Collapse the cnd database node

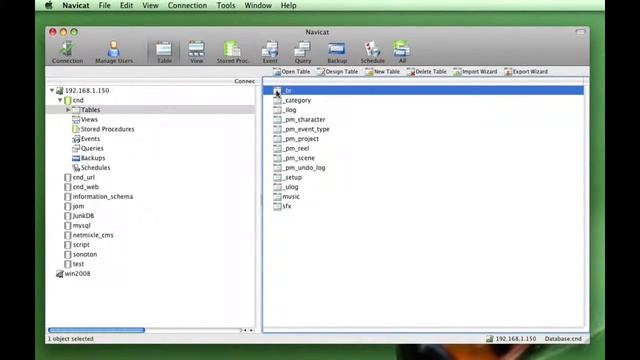pyautogui.click(x=60, y=100)
